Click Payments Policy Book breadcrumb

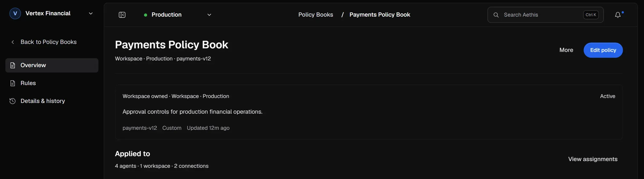pos(380,15)
